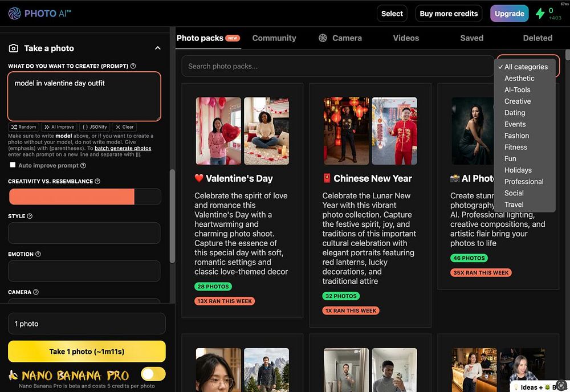The width and height of the screenshot is (570, 392).
Task: Click the chat bubble icon at the bottom corner
Action: click(x=561, y=386)
